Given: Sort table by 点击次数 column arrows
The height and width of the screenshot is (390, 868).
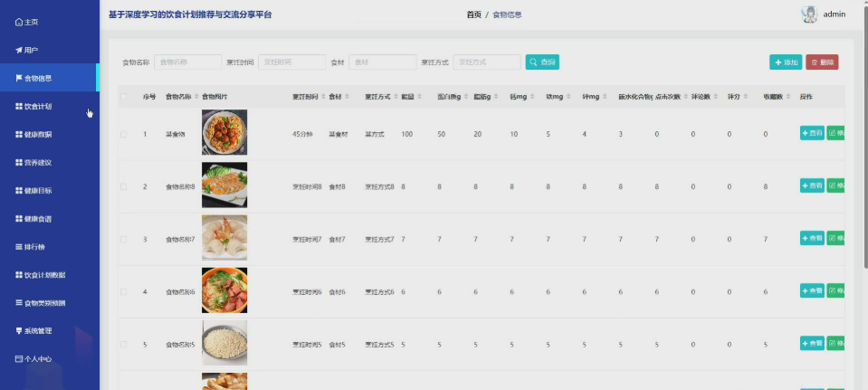Looking at the screenshot, I should pyautogui.click(x=686, y=97).
